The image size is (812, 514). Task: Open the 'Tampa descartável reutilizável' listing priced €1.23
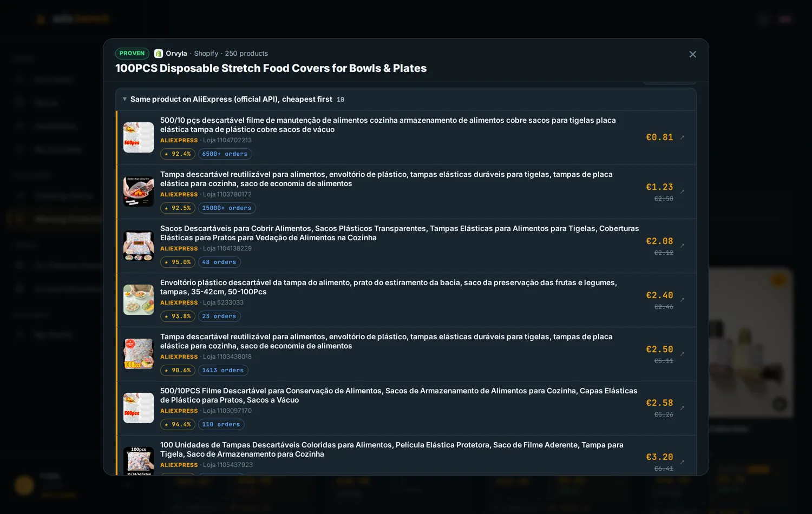pos(386,179)
